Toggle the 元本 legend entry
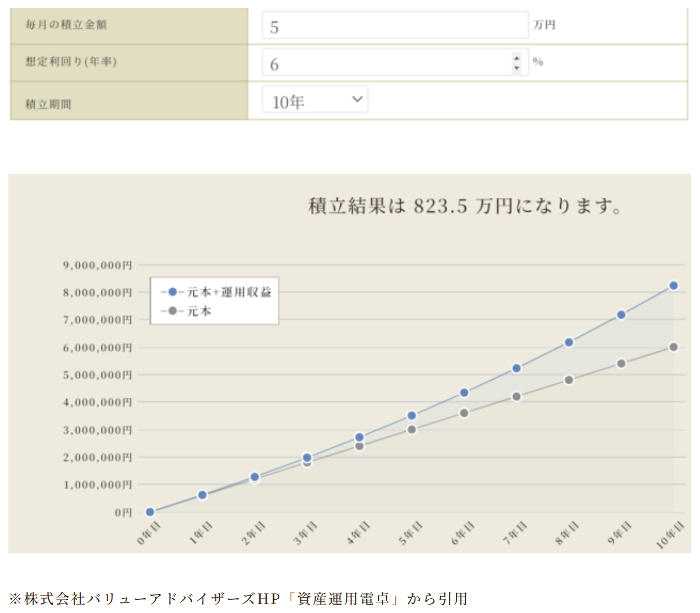This screenshot has width=700, height=613. (x=186, y=311)
